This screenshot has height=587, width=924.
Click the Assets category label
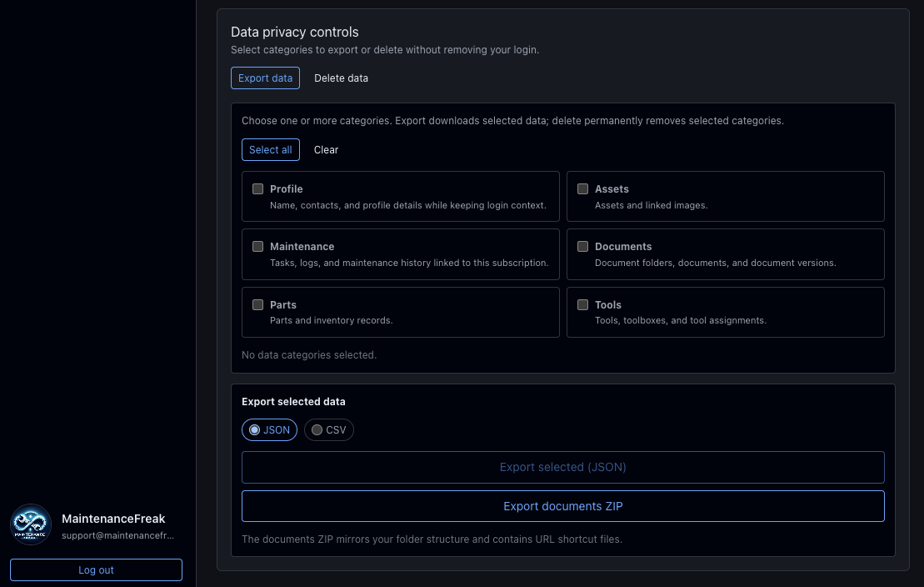[x=612, y=189]
